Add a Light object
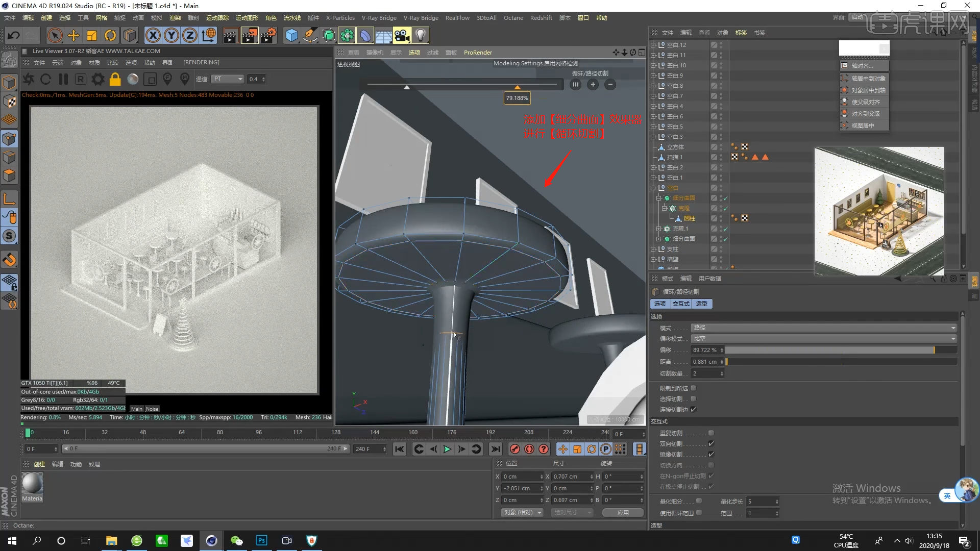This screenshot has width=980, height=551. click(420, 35)
